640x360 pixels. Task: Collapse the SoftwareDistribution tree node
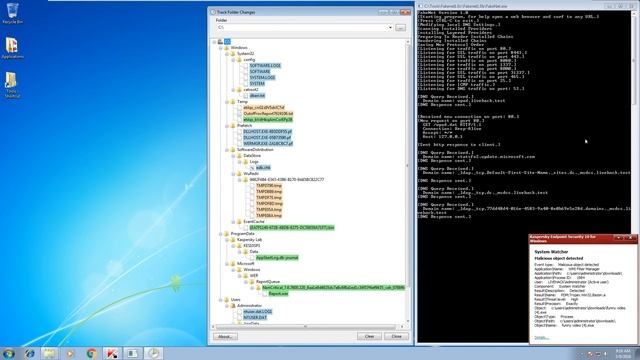[x=227, y=150]
